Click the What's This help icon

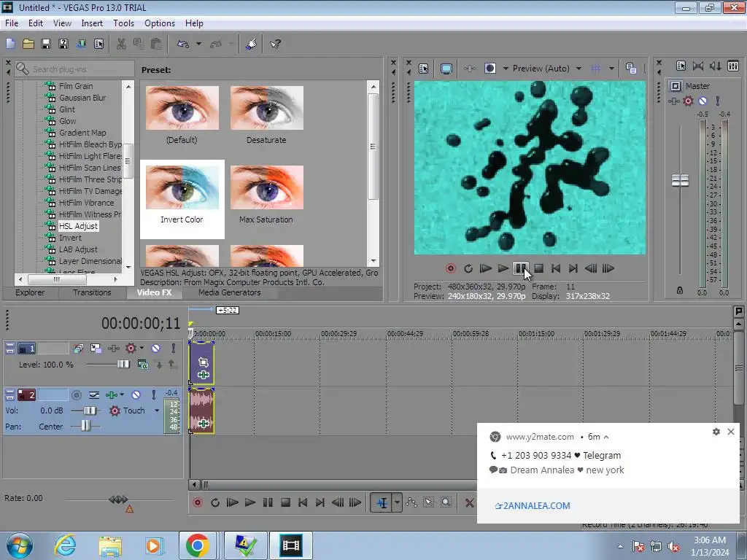275,44
